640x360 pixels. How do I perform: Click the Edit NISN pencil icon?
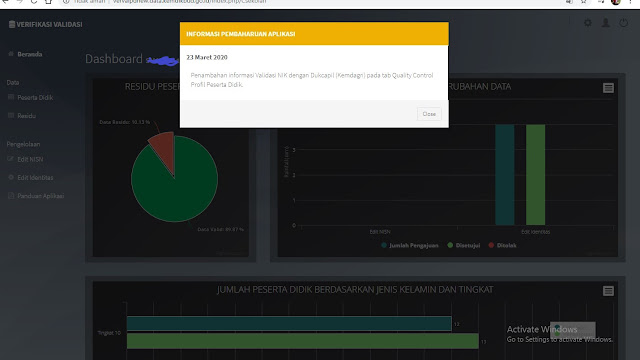point(11,159)
